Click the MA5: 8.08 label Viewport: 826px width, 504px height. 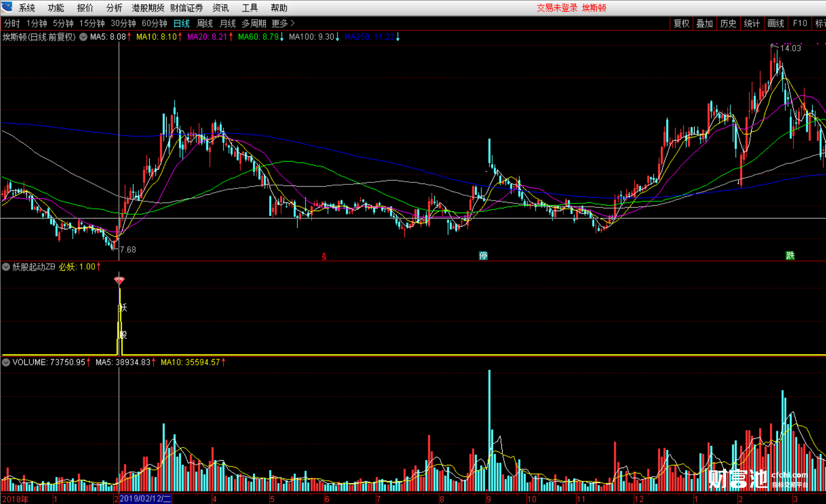coord(108,37)
